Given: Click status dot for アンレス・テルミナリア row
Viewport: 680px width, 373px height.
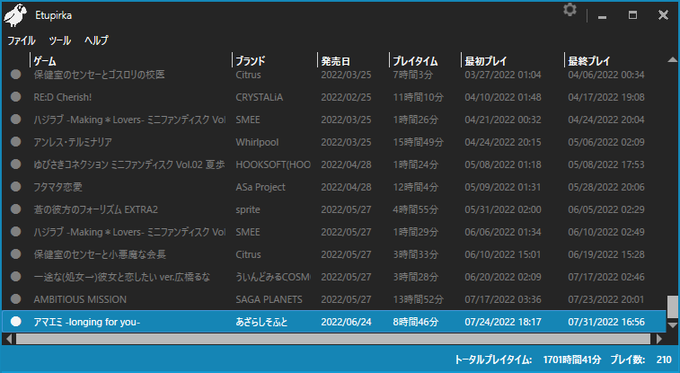Looking at the screenshot, I should tap(16, 142).
